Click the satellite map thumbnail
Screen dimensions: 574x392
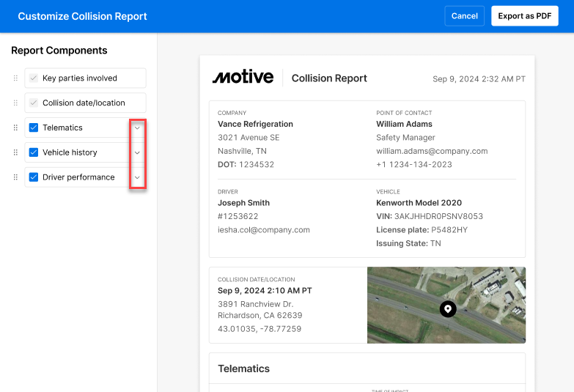[484, 293]
